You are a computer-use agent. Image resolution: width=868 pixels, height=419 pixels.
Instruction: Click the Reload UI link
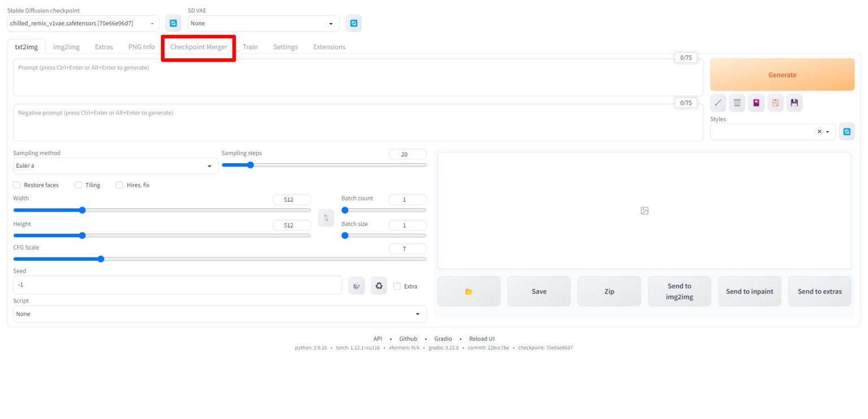(481, 338)
